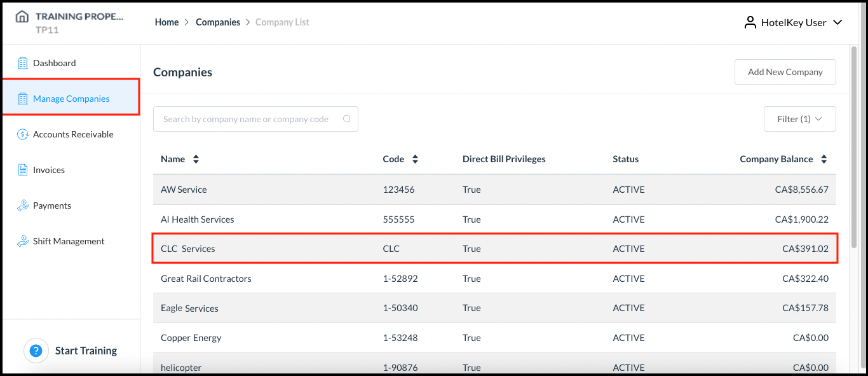Click the Payments hand icon
This screenshot has height=376, width=868.
[23, 205]
